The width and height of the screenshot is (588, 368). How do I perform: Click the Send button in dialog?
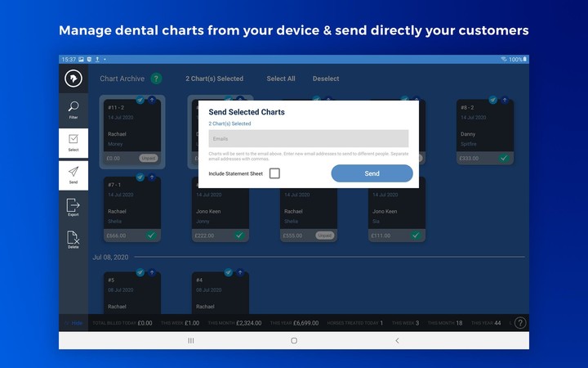coord(372,173)
